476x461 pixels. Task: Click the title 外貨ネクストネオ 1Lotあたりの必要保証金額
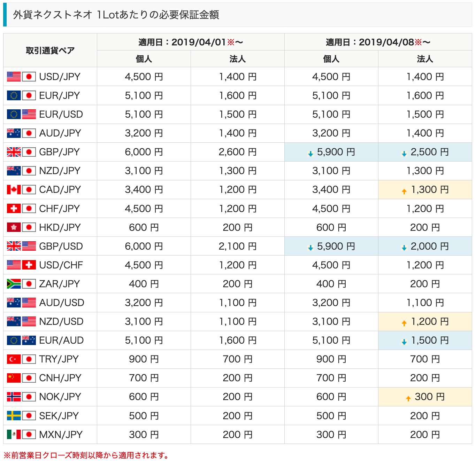[116, 15]
